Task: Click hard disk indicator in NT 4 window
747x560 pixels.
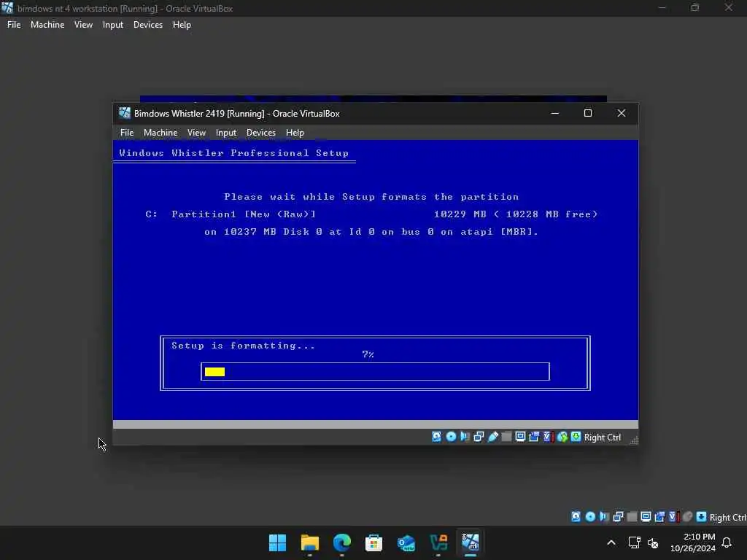Action: (x=576, y=517)
